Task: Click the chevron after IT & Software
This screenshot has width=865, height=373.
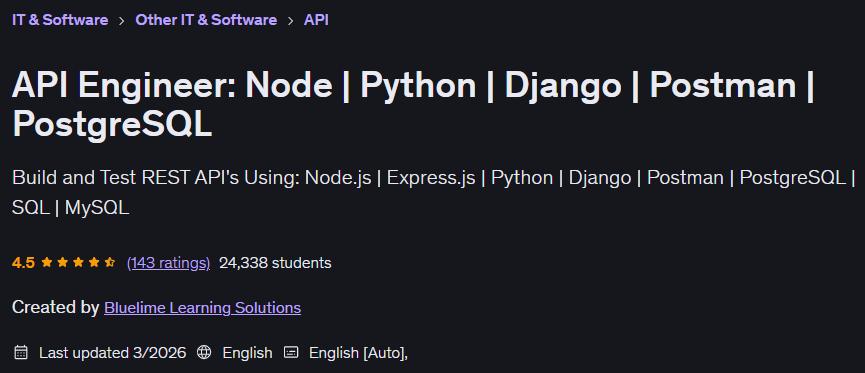Action: [x=121, y=21]
